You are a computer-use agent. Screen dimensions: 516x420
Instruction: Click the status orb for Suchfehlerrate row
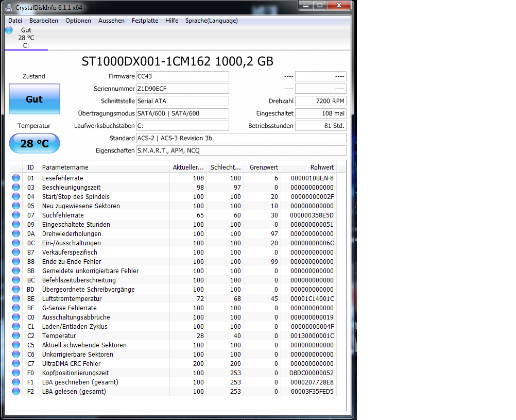coord(16,215)
